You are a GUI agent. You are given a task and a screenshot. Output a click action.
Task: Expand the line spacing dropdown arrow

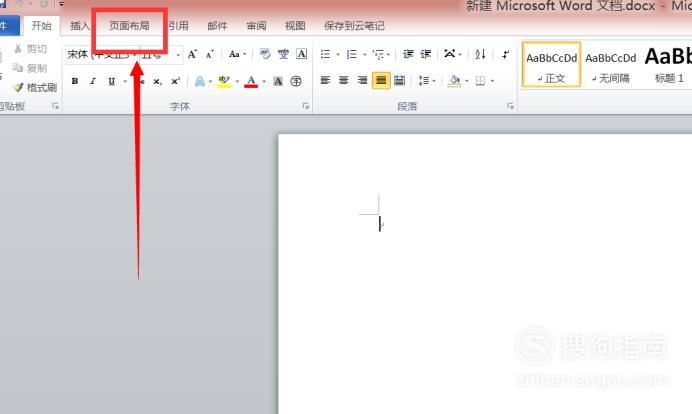tap(434, 81)
